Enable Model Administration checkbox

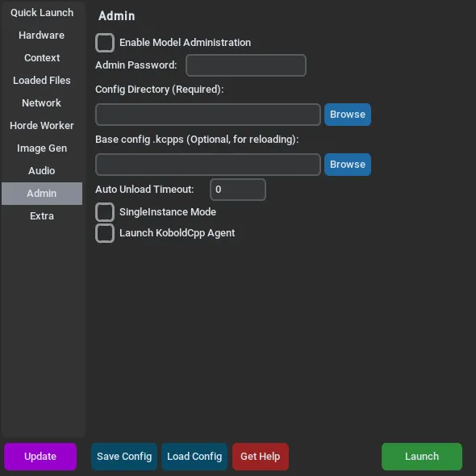[x=105, y=43]
